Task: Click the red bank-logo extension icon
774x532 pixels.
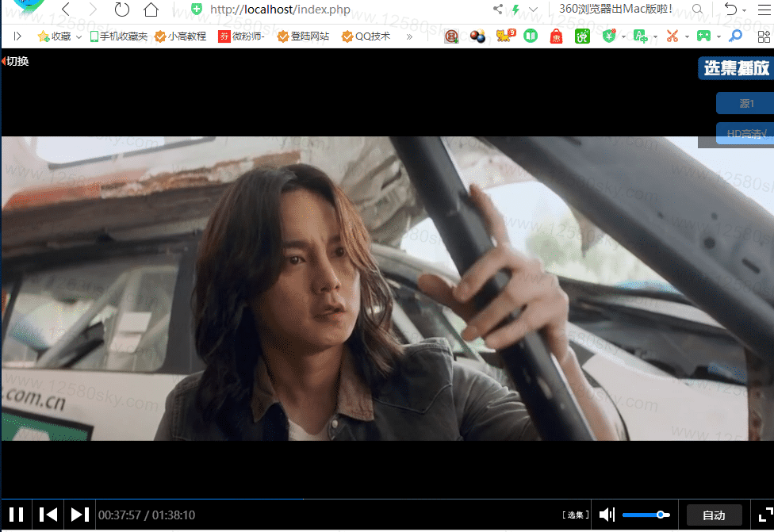Action: point(451,36)
